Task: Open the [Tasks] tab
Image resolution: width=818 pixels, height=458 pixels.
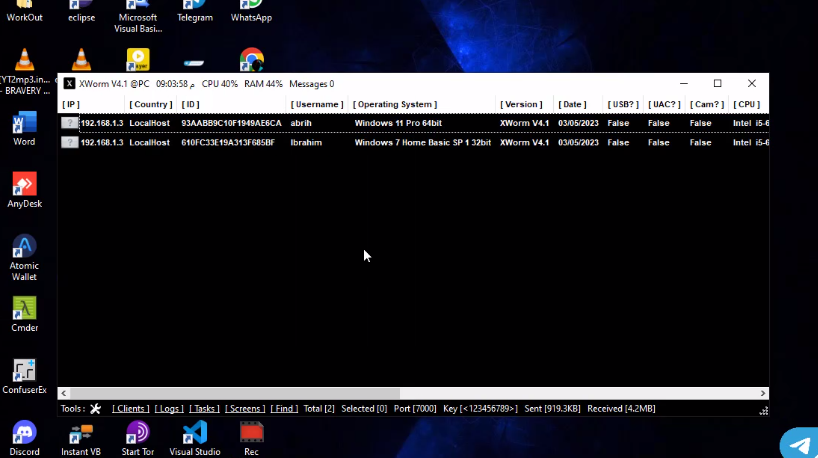Action: pos(204,409)
